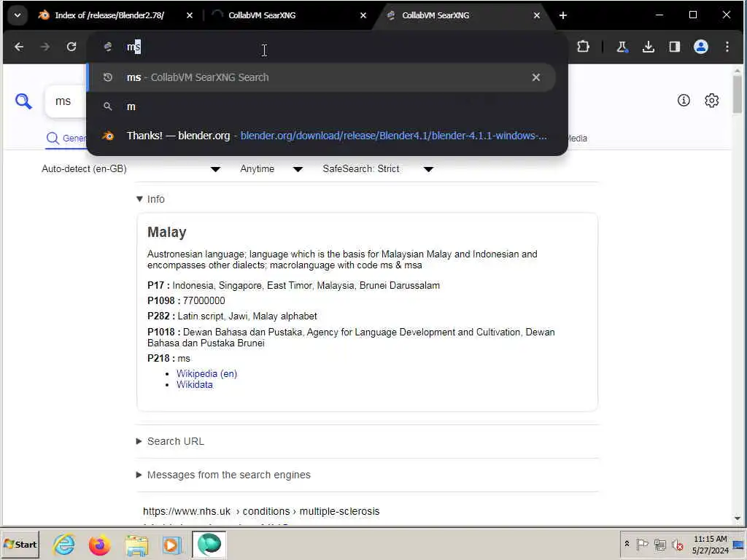Click the taskbar clock showing 11:15 AM
The image size is (747, 560).
coord(711,545)
